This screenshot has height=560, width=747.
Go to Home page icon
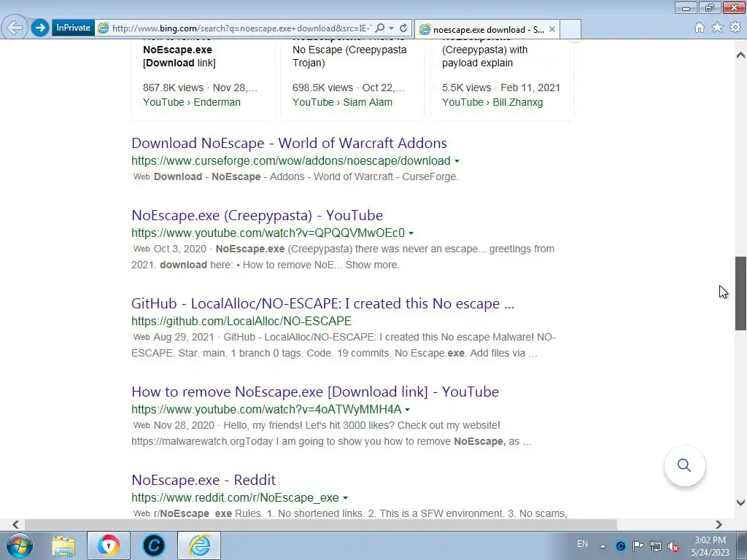pos(700,28)
